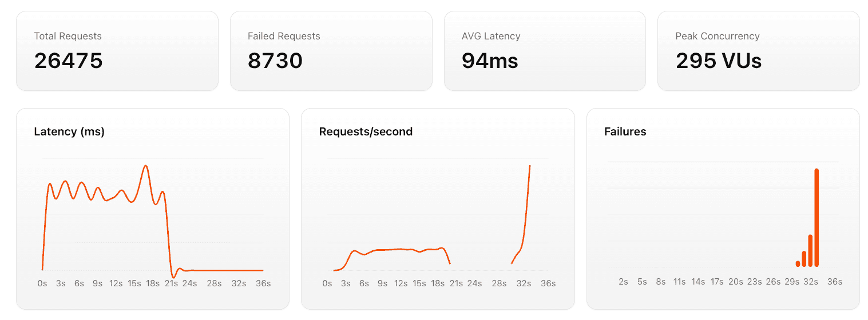The image size is (868, 320).
Task: Select the 26475 total requests value
Action: click(68, 61)
